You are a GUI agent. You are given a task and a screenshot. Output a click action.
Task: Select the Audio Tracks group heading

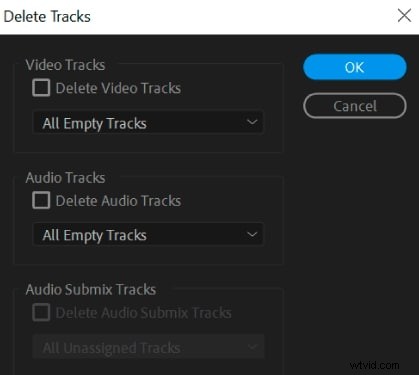[x=65, y=177]
